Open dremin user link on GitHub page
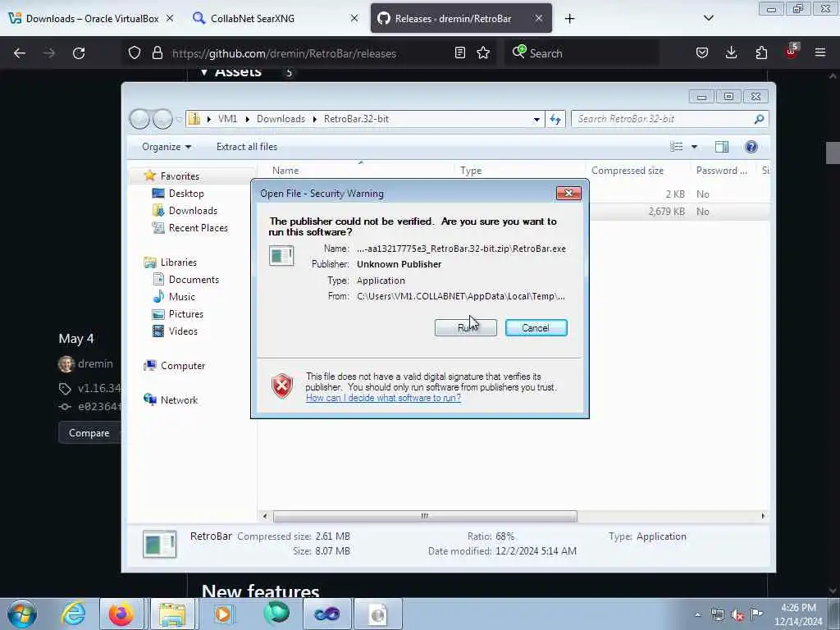Viewport: 840px width, 630px height. (x=95, y=363)
